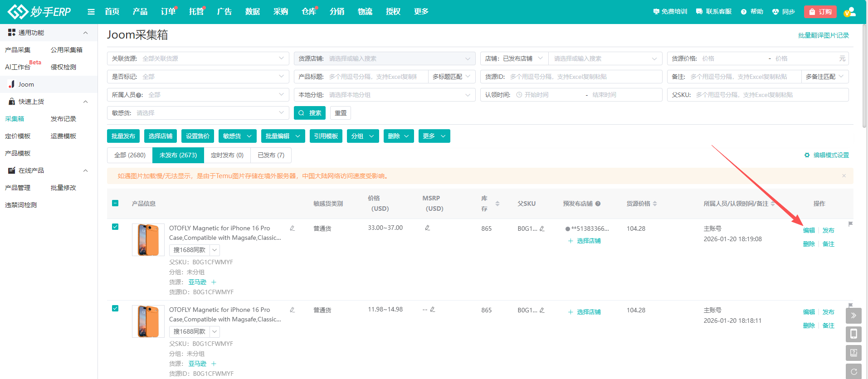Toggle the select-all checkbox in table header

(x=115, y=203)
